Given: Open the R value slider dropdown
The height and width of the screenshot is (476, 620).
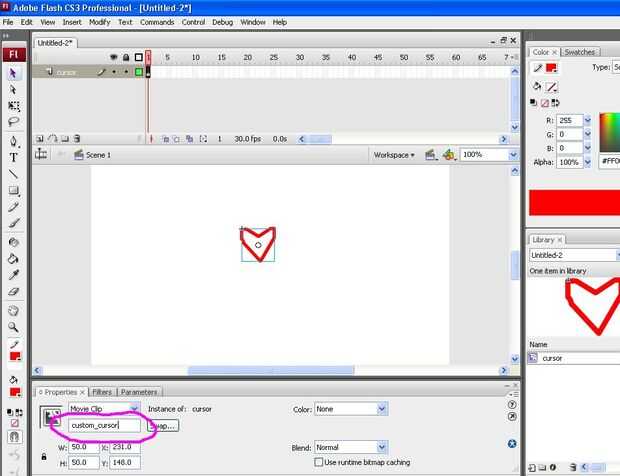Looking at the screenshot, I should tap(588, 120).
